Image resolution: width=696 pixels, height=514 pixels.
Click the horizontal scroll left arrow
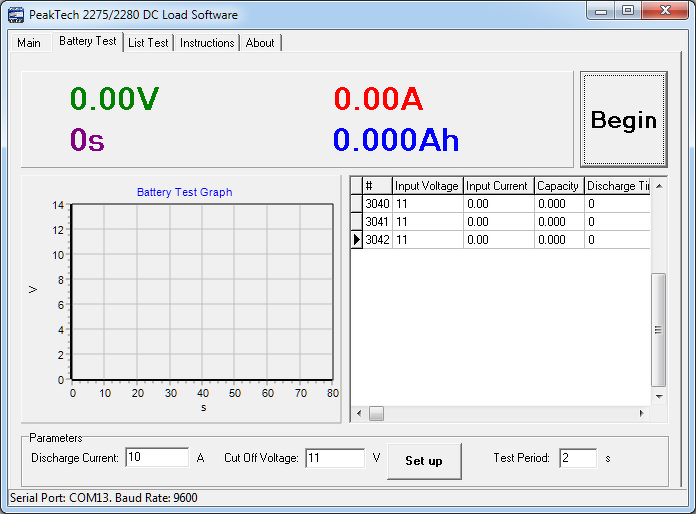coord(359,413)
